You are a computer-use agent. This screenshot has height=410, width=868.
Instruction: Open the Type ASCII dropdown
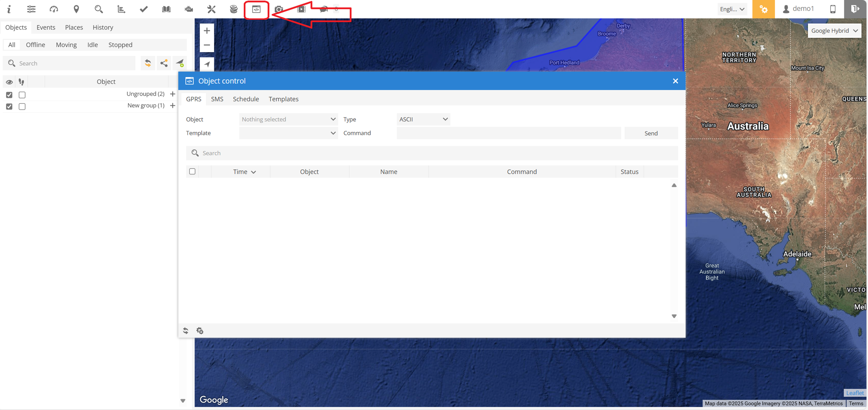(423, 119)
